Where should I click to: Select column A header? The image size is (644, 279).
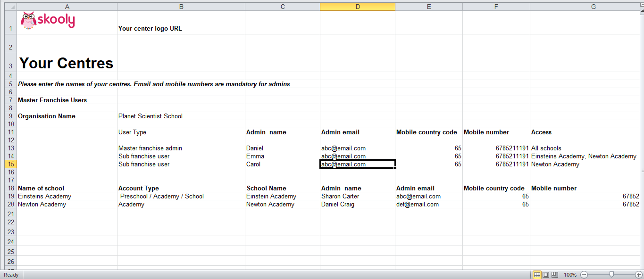coord(67,7)
